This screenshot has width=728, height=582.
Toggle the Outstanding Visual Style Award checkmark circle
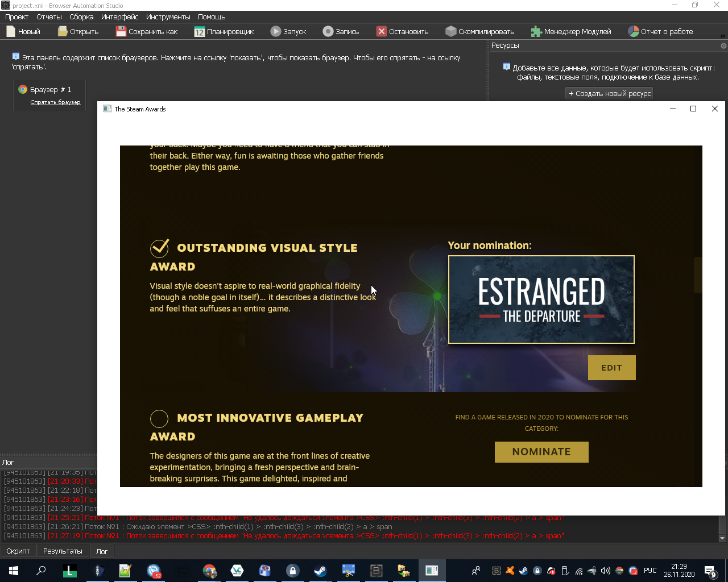(x=159, y=248)
